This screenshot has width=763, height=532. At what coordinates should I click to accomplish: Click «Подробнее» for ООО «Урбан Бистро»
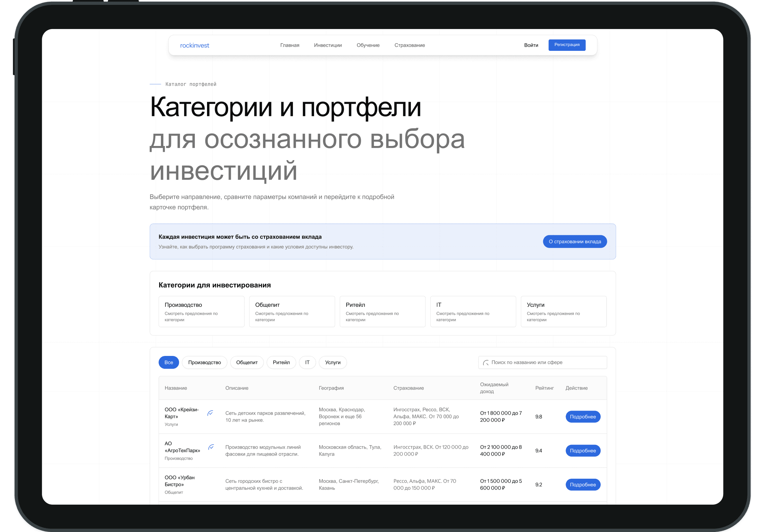583,484
